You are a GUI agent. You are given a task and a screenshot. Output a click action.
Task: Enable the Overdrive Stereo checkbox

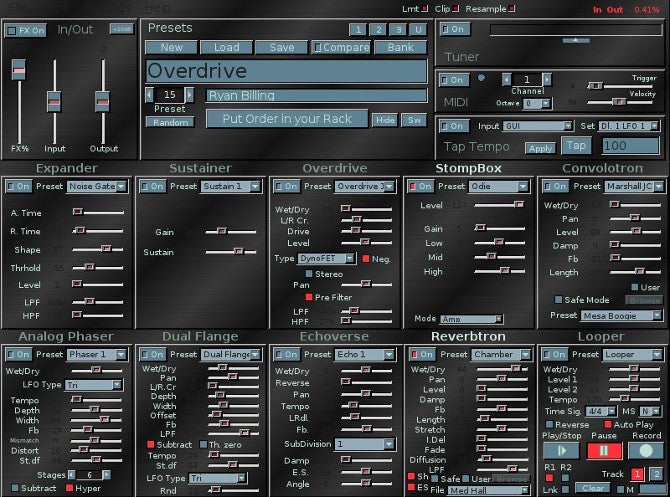pyautogui.click(x=309, y=272)
